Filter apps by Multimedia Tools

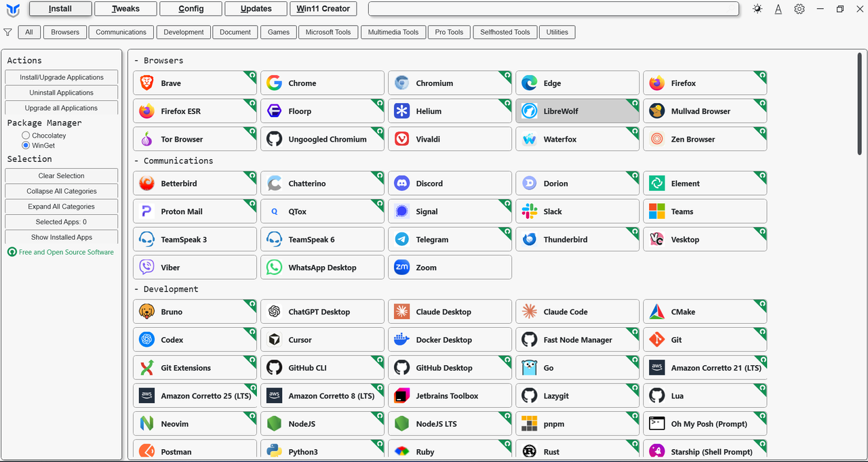tap(393, 32)
